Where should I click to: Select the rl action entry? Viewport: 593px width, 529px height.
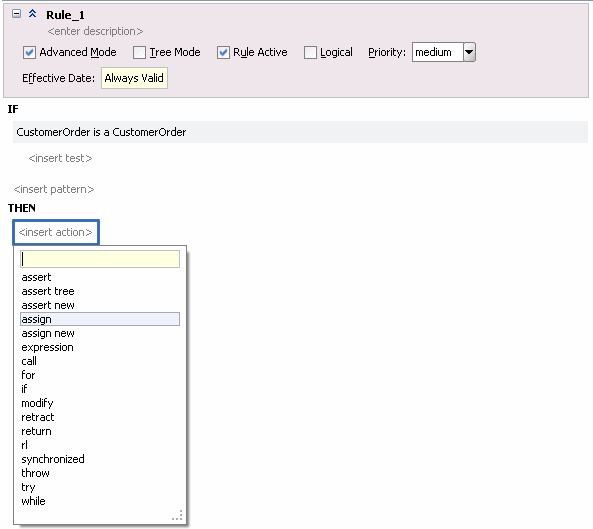100,445
